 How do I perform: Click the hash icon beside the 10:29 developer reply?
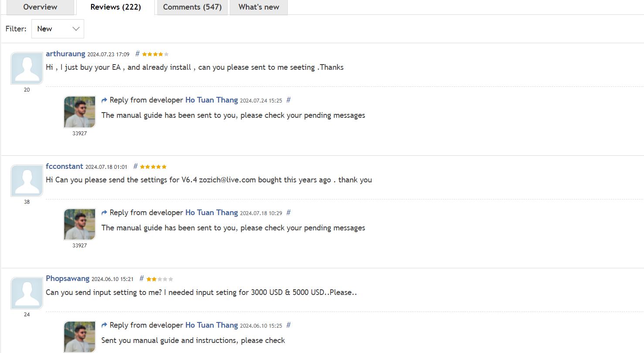pyautogui.click(x=289, y=212)
